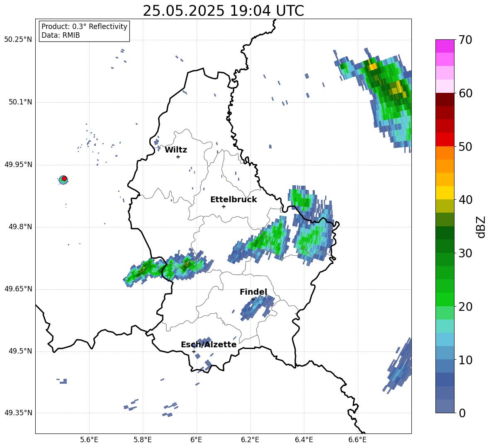Viewport: 491px width, 448px height.
Task: Click the rain echo on the western Luxembourg border
Action: (x=168, y=267)
